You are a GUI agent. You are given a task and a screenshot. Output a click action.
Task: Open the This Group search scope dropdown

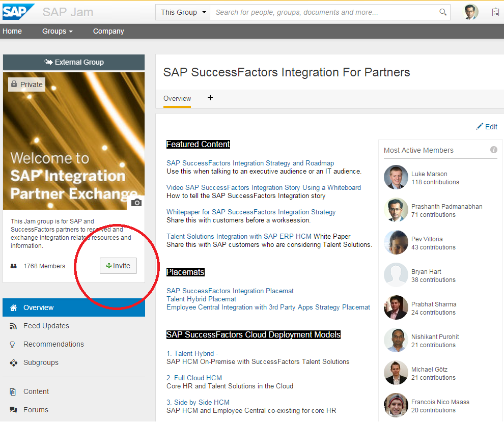click(x=182, y=11)
